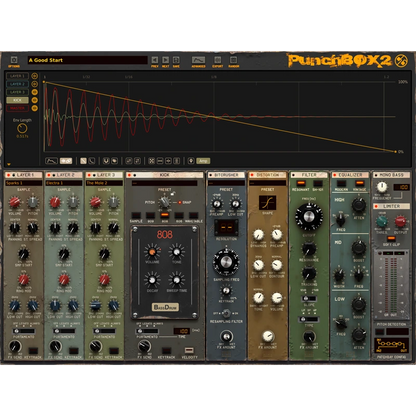Select the Layer 2 envelope tab
Viewport: 416px width, 416px height.
point(17,84)
